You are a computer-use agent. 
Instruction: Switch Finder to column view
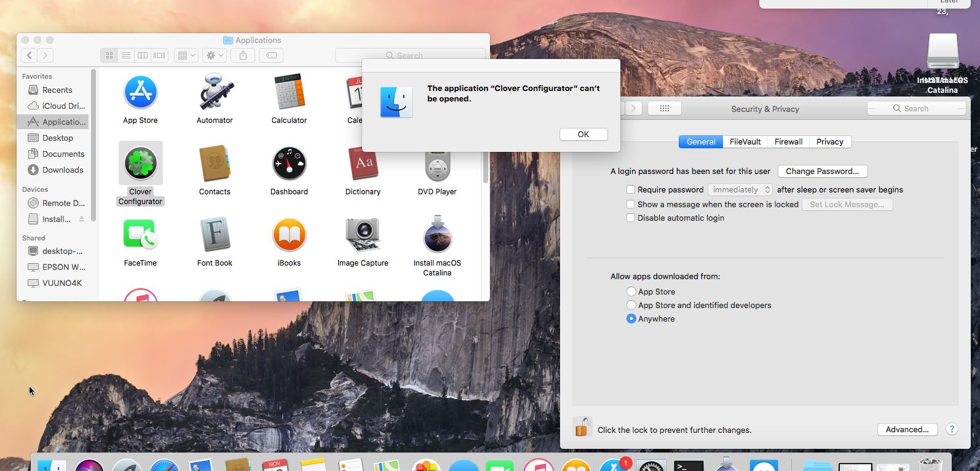pyautogui.click(x=142, y=55)
